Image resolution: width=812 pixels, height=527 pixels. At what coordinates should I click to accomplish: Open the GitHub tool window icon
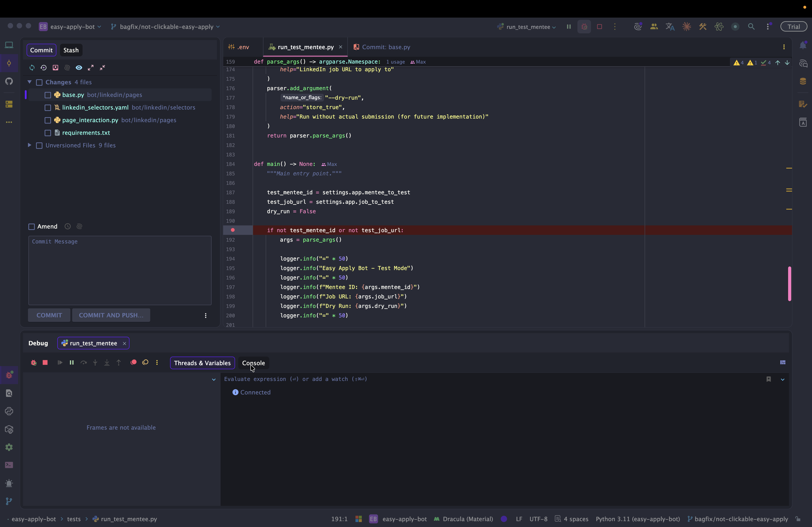[9, 81]
